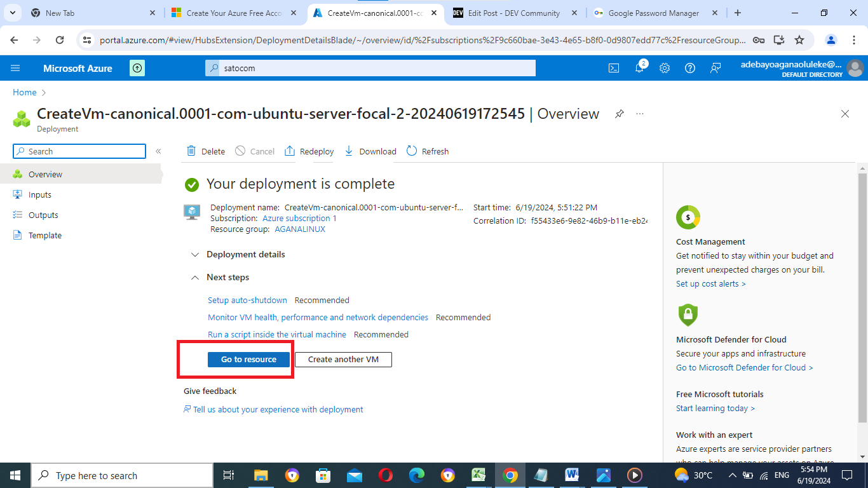
Task: Open Cloud Shell from the Azure header
Action: pyautogui.click(x=614, y=68)
